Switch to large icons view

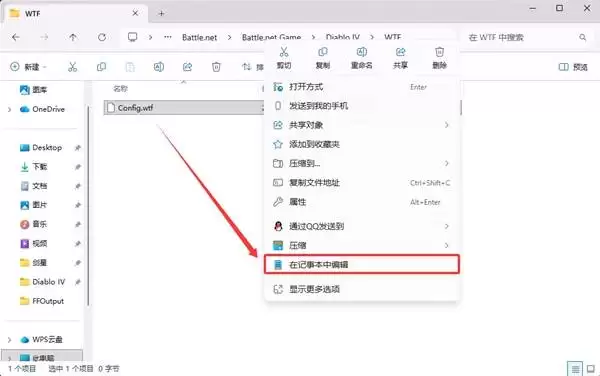(591, 369)
